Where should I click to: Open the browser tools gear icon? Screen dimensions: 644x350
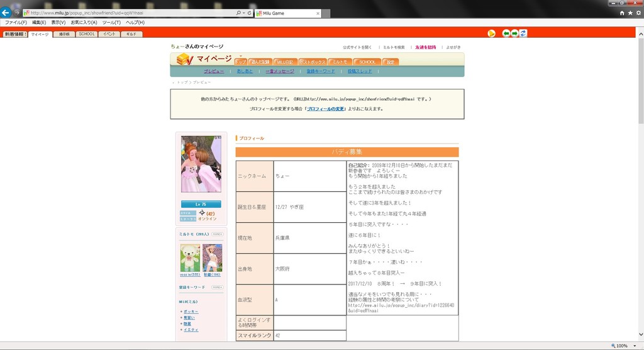(x=638, y=13)
